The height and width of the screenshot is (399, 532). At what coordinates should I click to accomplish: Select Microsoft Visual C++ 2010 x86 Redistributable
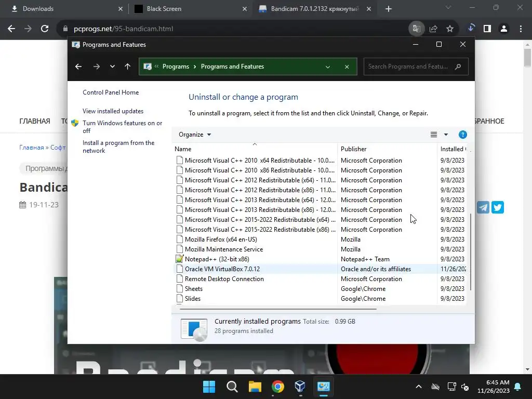321,170
